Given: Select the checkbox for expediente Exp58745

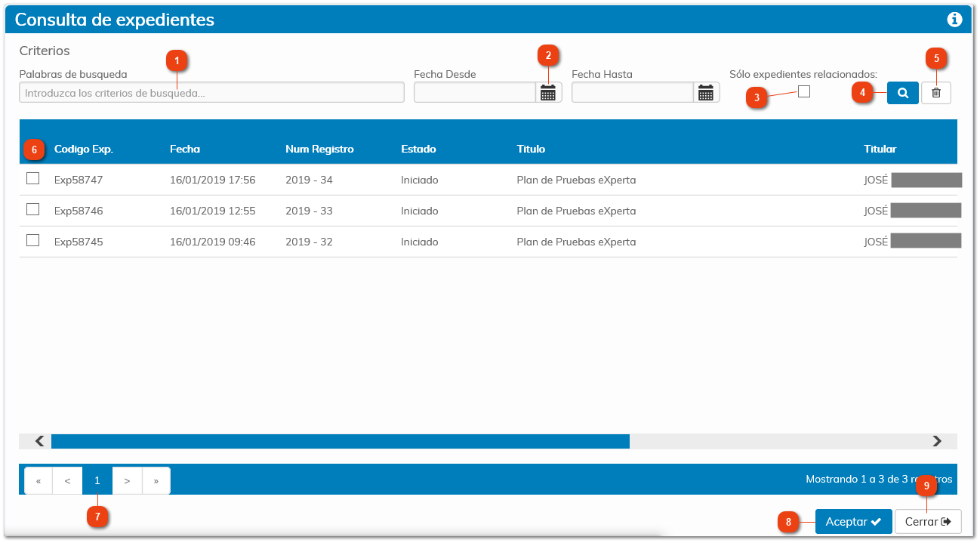Looking at the screenshot, I should coord(33,240).
